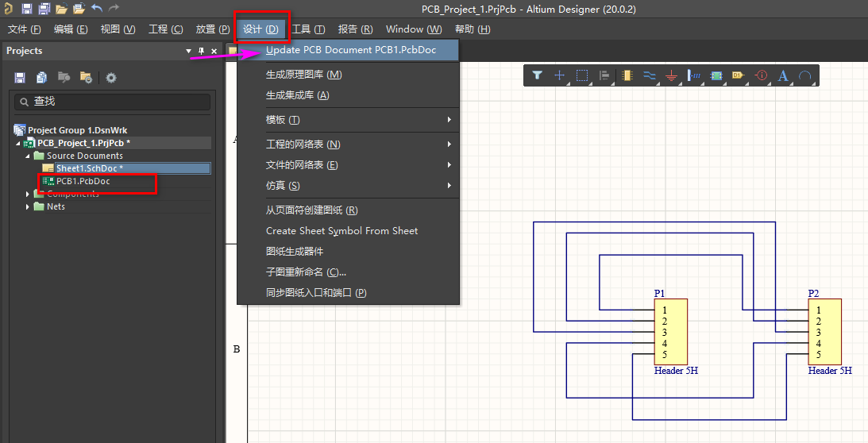
Task: Collapse the Source Documents folder
Action: (27, 156)
